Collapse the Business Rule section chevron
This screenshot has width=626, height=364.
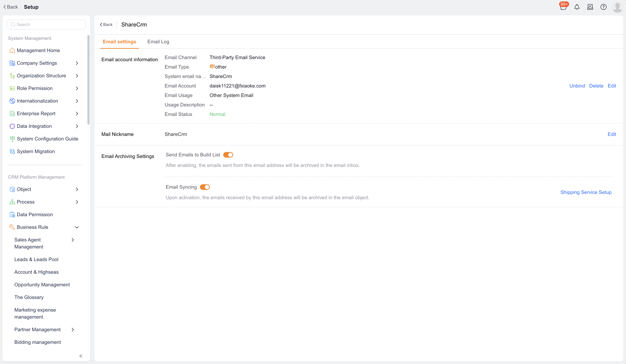[77, 227]
